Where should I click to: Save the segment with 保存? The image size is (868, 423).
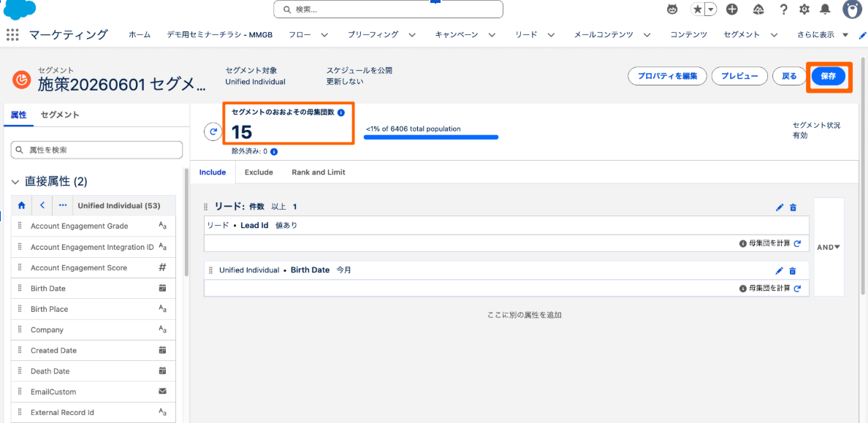click(829, 76)
